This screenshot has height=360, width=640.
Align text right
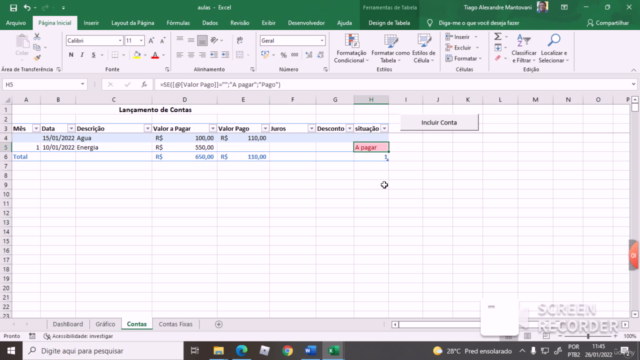click(202, 55)
